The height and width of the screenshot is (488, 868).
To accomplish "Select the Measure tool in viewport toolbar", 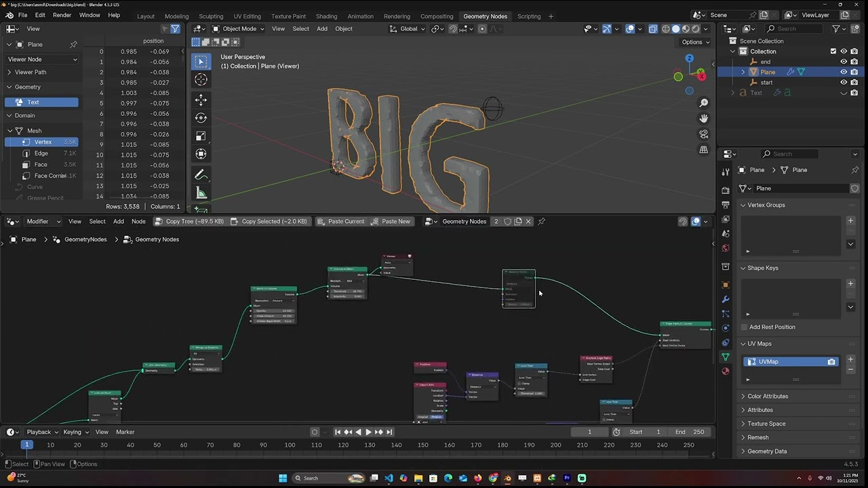I will [201, 193].
